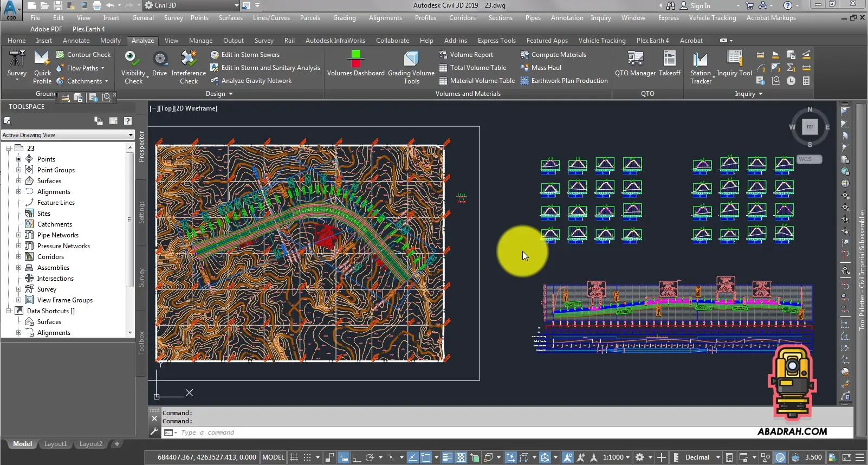This screenshot has width=868, height=465.
Task: Click the TOP face of the ViewCube
Action: click(x=809, y=127)
